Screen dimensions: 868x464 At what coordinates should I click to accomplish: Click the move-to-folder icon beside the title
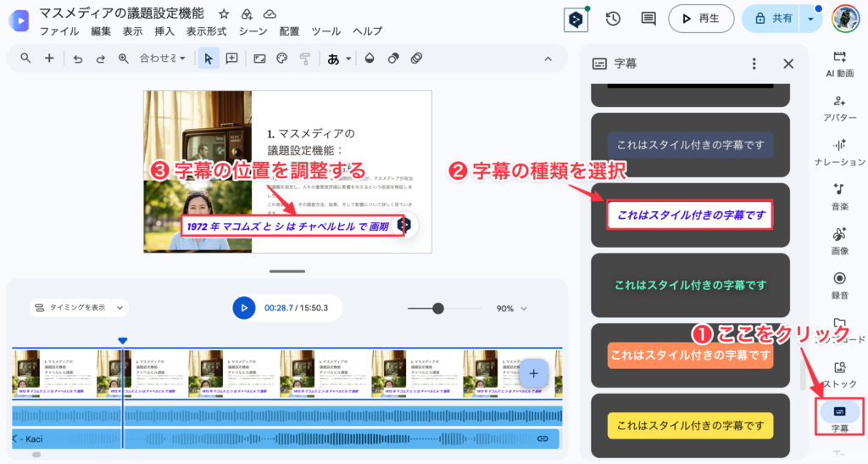point(247,14)
